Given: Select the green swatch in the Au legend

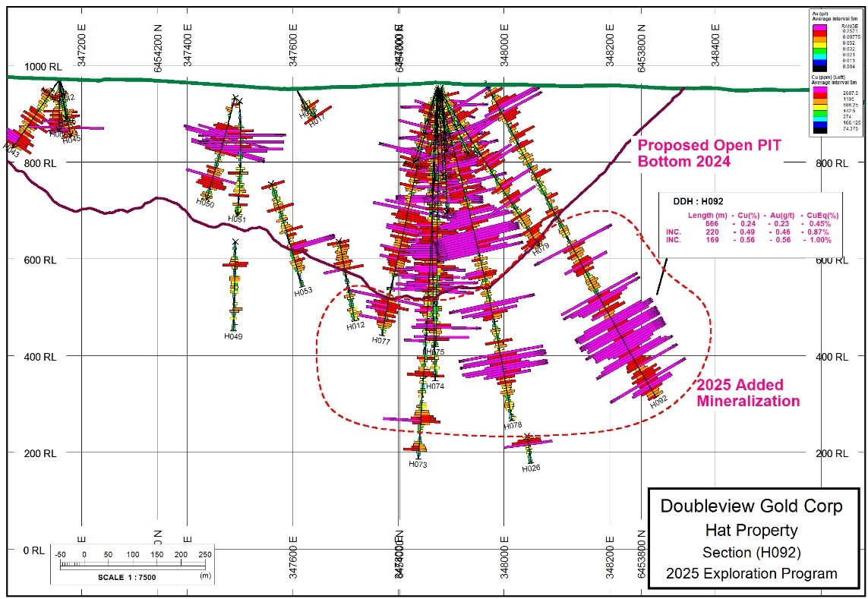Looking at the screenshot, I should pyautogui.click(x=819, y=51).
